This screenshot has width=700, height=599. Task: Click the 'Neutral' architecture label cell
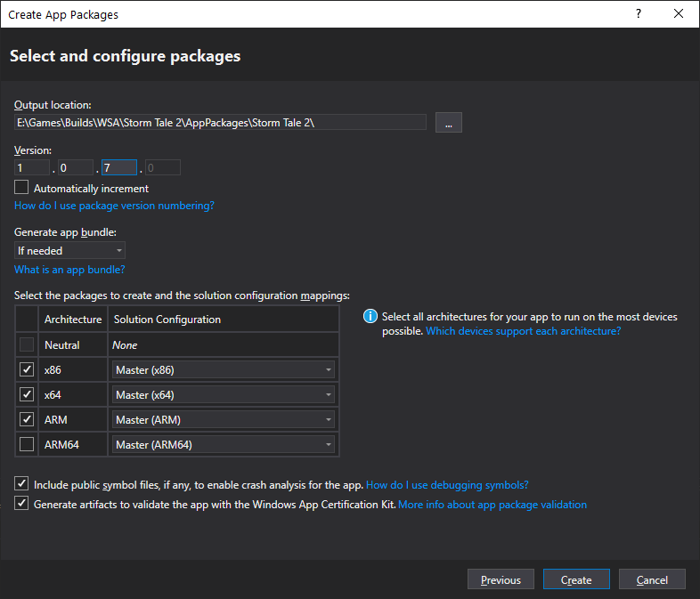73,344
